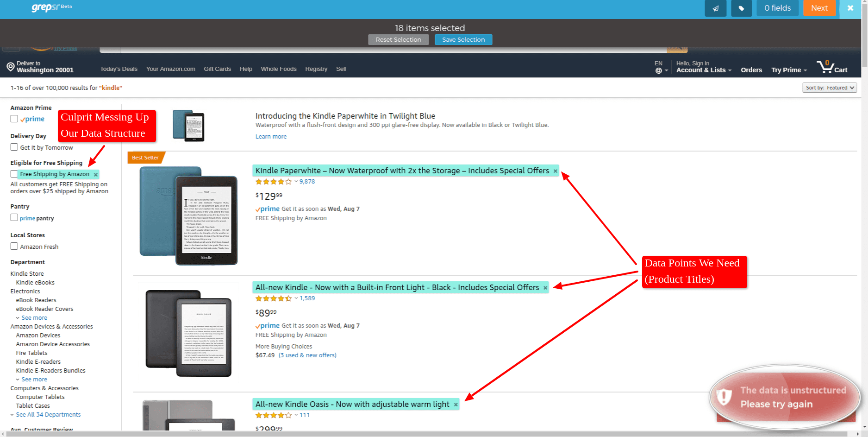
Task: Click Save Selection button
Action: tap(463, 40)
